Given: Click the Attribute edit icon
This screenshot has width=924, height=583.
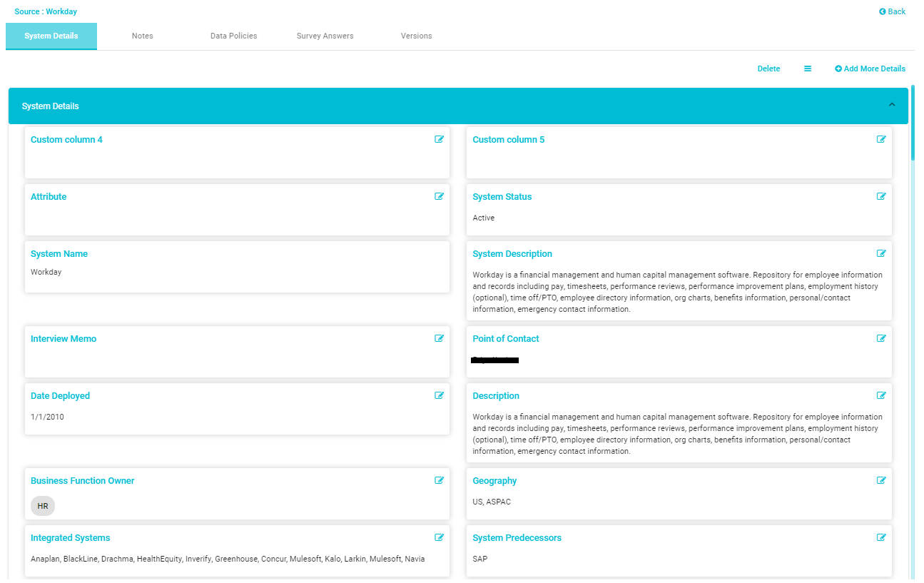Looking at the screenshot, I should click(439, 196).
